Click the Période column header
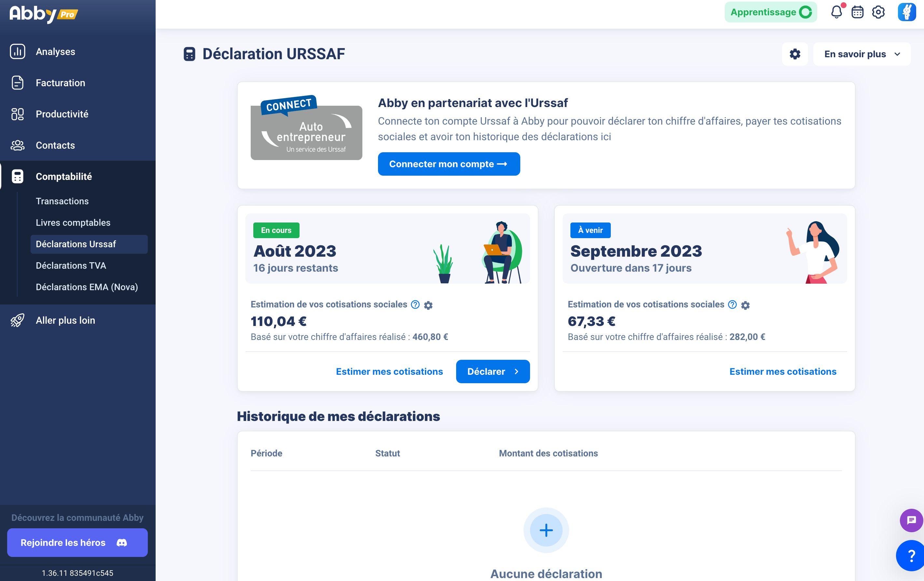Image resolution: width=924 pixels, height=581 pixels. (x=267, y=453)
